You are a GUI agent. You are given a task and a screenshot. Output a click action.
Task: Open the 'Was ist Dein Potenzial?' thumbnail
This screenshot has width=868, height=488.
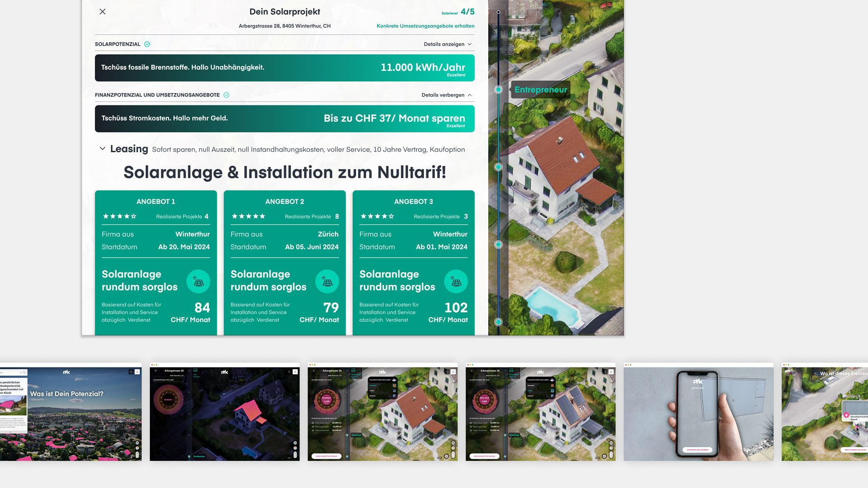[71, 412]
